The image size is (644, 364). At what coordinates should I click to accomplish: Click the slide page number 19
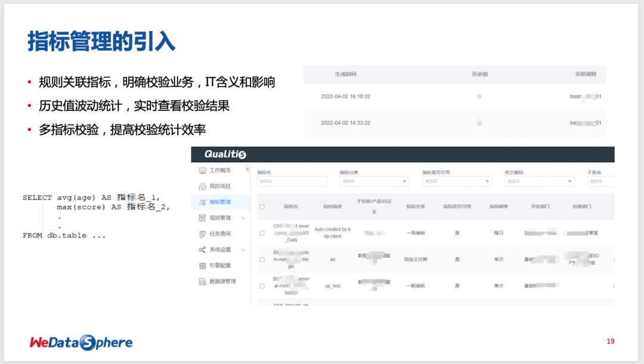(611, 341)
